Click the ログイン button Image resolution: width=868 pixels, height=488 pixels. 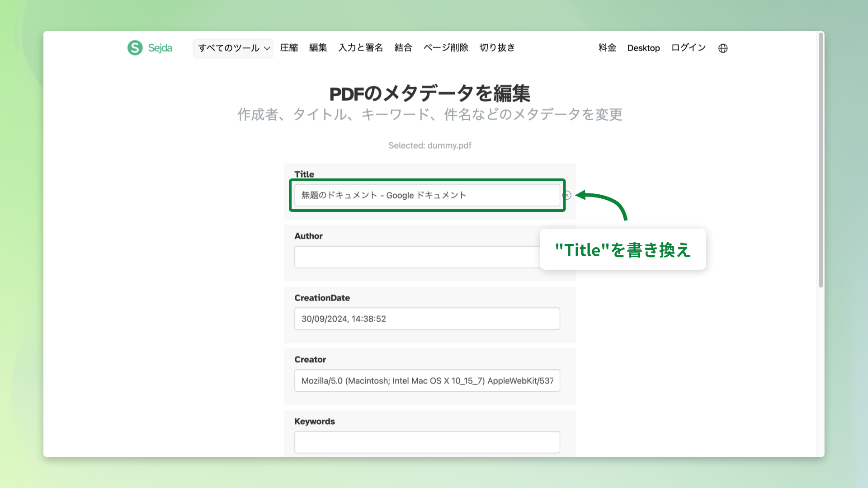click(x=689, y=48)
